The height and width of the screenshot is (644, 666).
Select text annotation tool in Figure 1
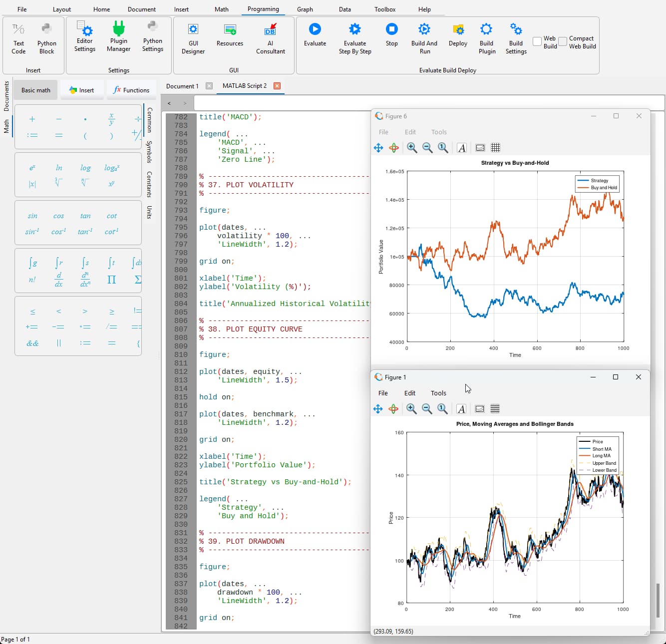click(461, 409)
